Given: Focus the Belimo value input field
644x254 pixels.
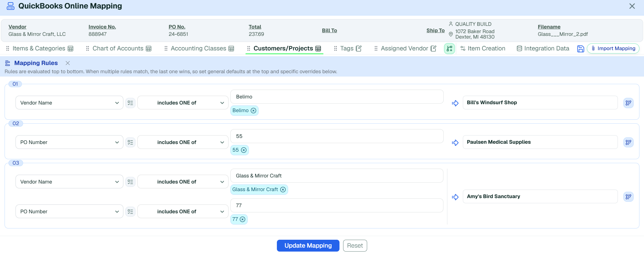Looking at the screenshot, I should (x=337, y=97).
